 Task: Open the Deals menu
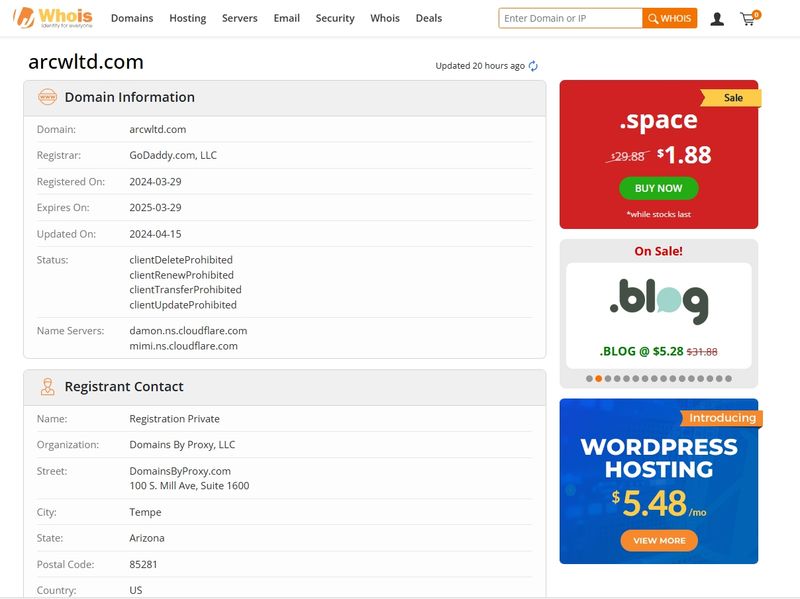(429, 18)
